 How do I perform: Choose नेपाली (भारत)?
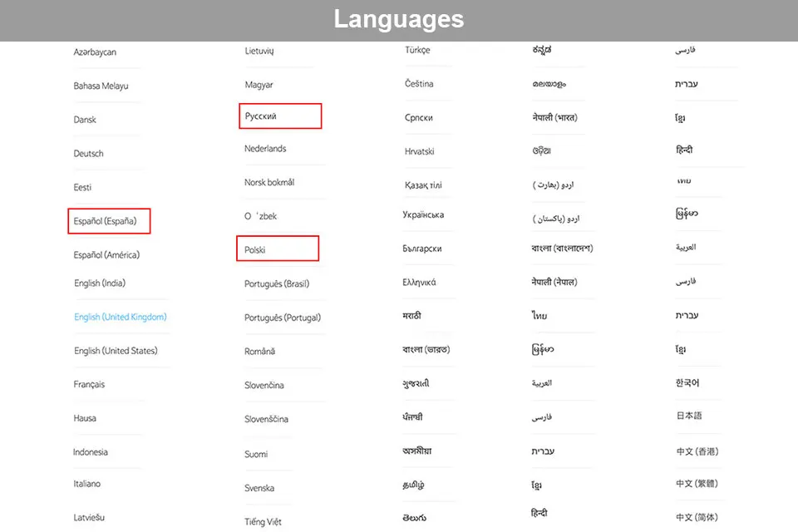point(554,117)
